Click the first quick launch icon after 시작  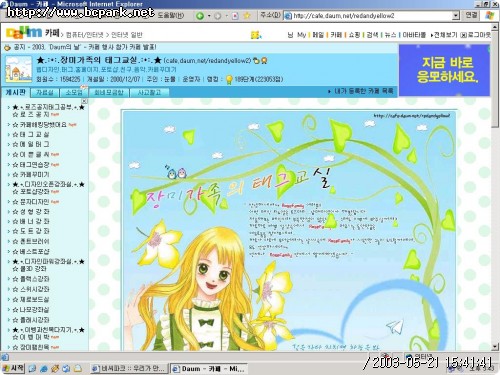point(32,369)
